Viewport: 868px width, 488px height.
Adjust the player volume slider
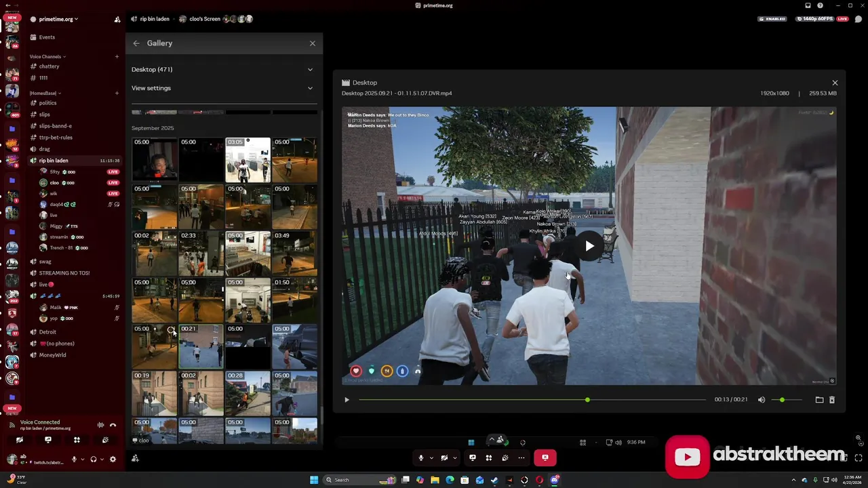785,400
